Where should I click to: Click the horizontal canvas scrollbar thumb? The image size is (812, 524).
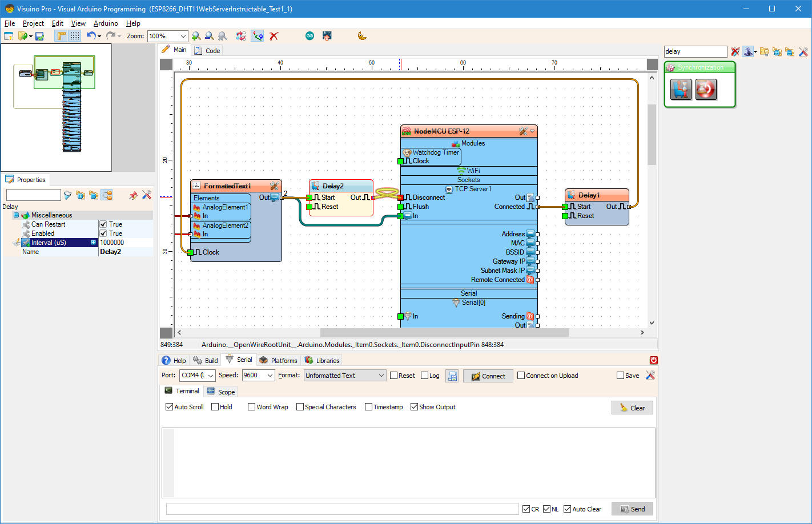click(444, 332)
